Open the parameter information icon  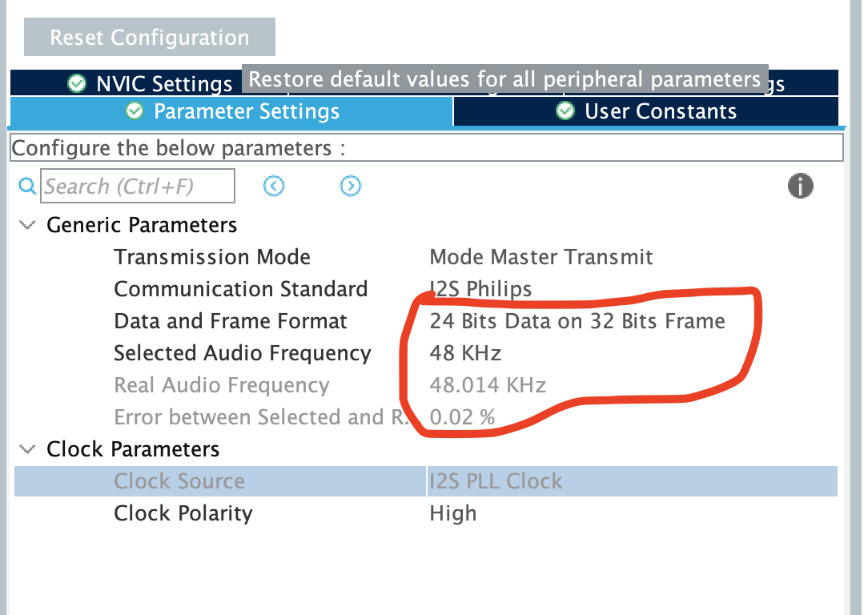(x=801, y=186)
